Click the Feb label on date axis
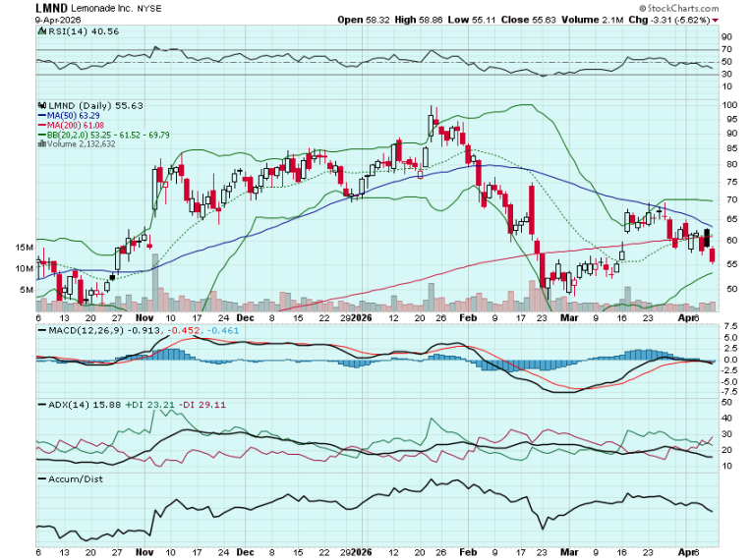This screenshot has width=752, height=560. (x=471, y=318)
